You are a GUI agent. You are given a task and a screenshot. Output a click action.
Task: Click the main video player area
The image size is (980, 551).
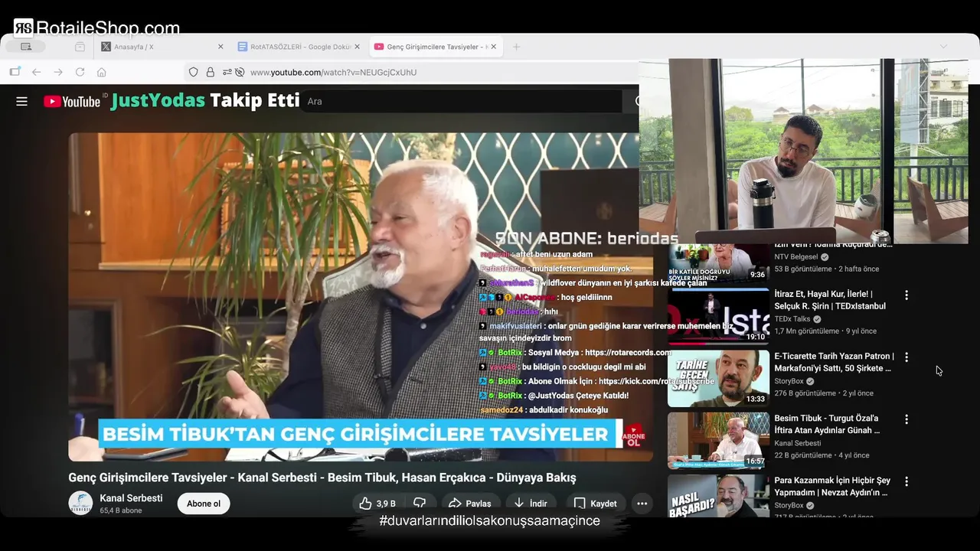click(360, 297)
